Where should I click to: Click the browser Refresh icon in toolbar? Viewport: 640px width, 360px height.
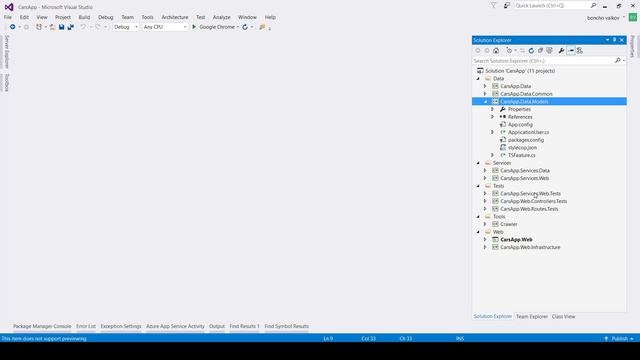point(245,27)
